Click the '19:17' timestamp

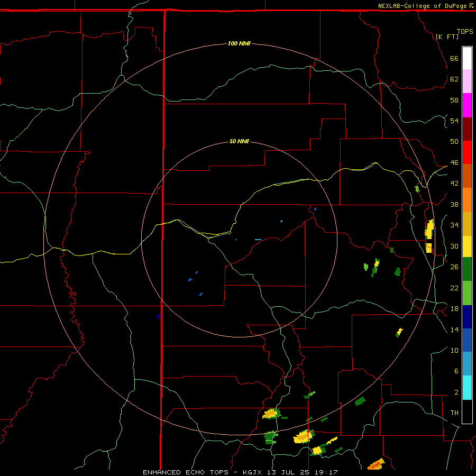326,472
